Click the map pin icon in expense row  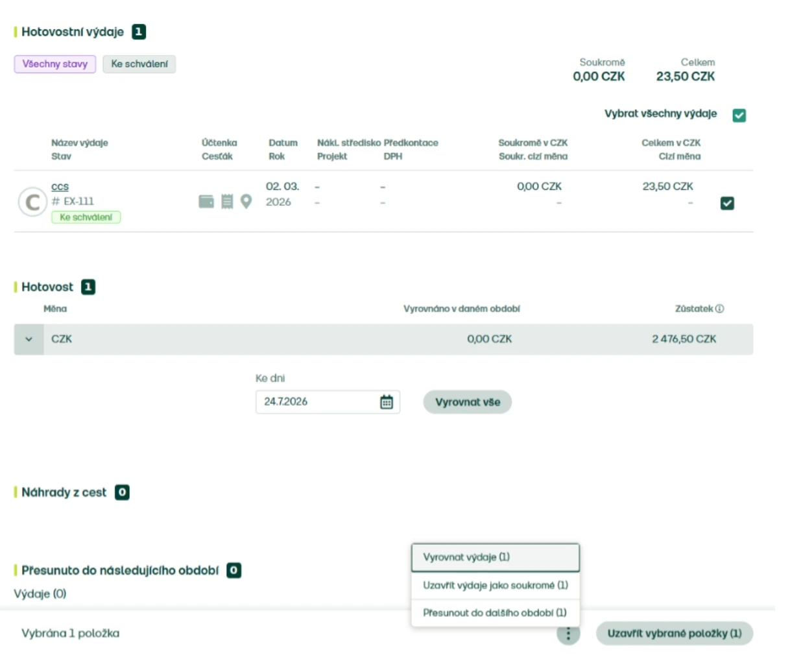point(246,202)
